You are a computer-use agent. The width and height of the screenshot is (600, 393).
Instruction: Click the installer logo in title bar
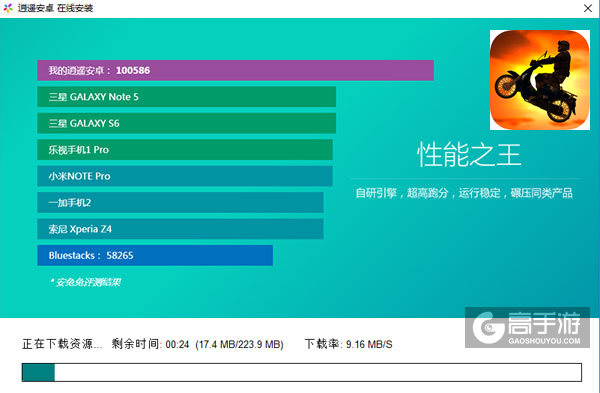(x=8, y=8)
